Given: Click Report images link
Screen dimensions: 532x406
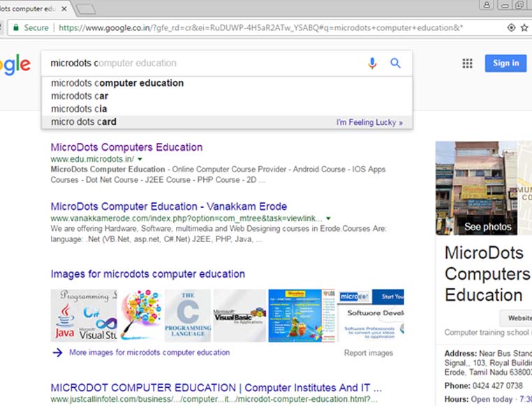Looking at the screenshot, I should pyautogui.click(x=369, y=353).
